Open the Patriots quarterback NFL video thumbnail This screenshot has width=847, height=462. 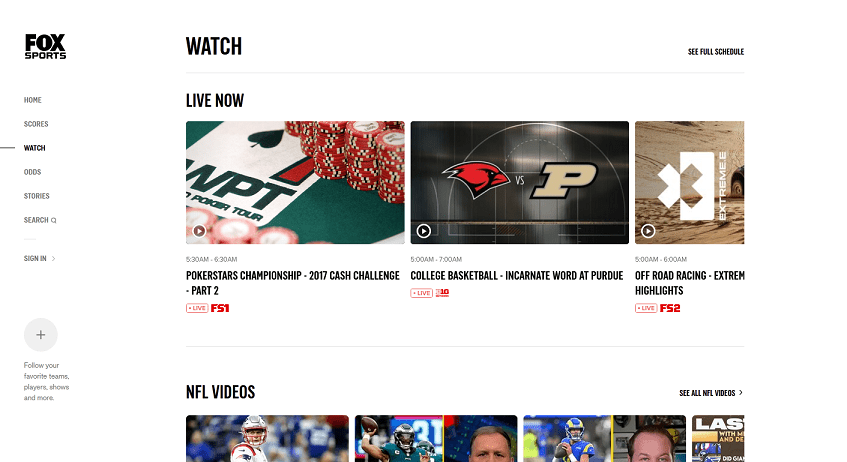point(267,438)
